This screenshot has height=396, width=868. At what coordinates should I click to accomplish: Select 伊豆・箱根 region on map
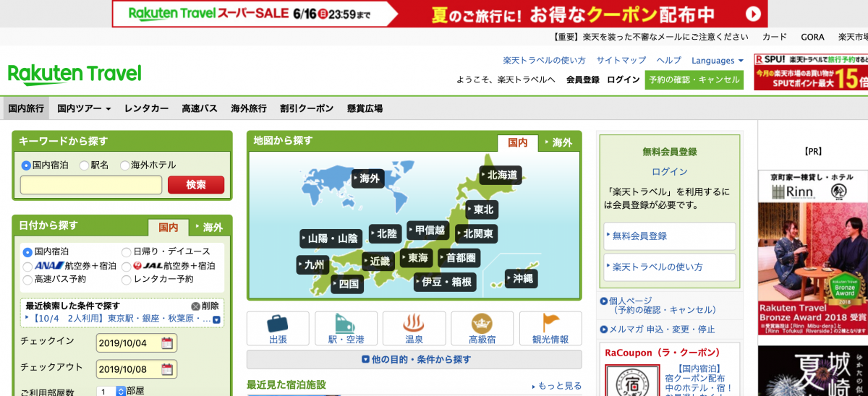[445, 282]
